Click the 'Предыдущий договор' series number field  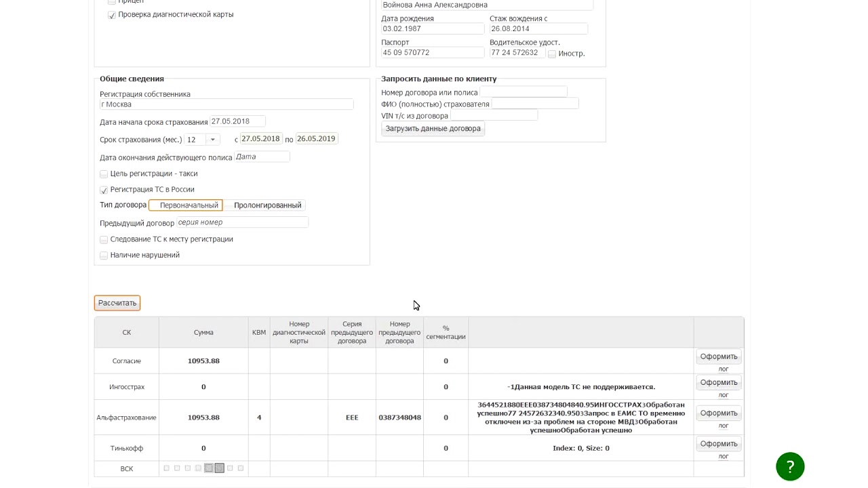click(x=242, y=222)
